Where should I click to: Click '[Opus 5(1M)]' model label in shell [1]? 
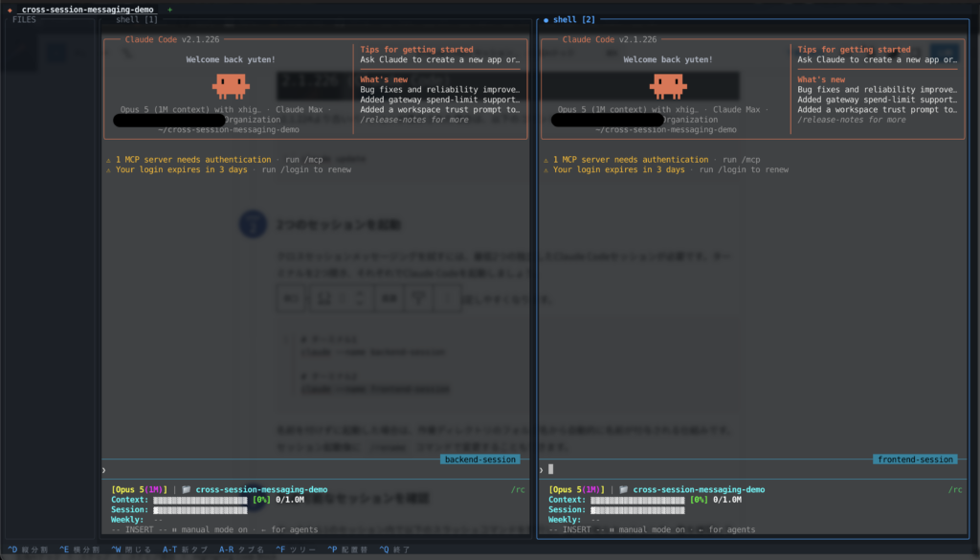point(140,489)
